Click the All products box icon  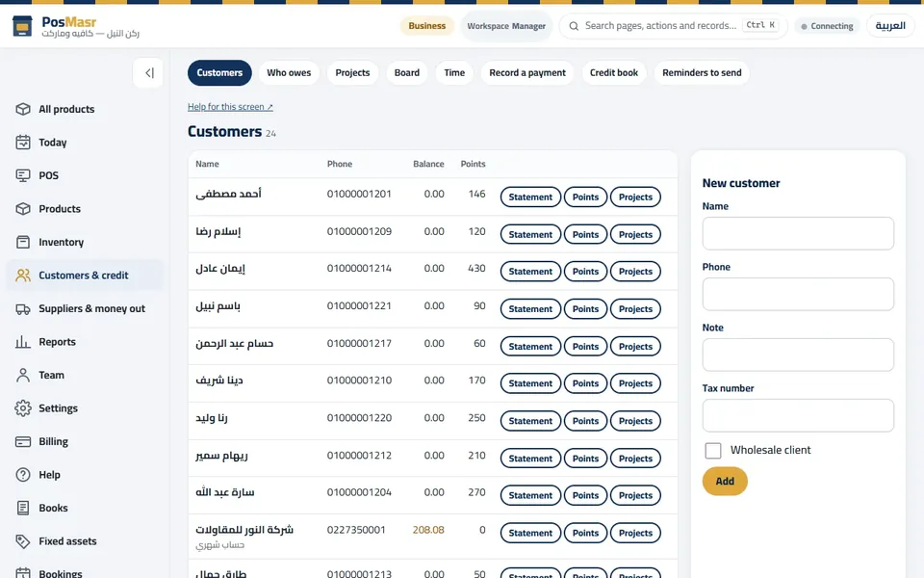pos(23,109)
